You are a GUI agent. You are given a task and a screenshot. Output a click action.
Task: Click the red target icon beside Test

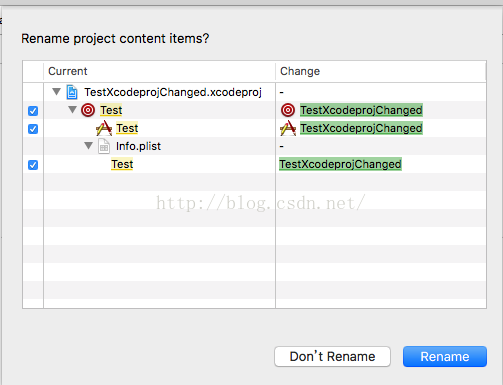click(x=88, y=110)
